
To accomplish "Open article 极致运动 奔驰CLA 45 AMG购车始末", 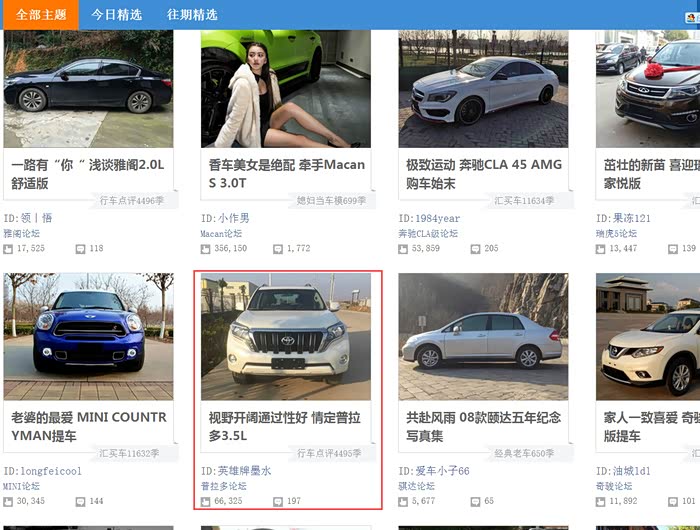I will [484, 174].
